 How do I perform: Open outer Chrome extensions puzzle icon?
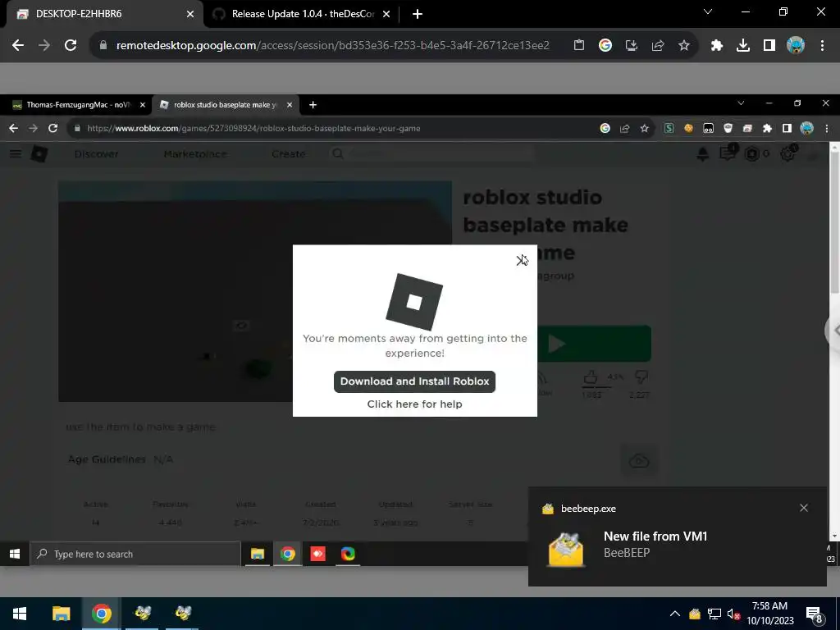tap(717, 46)
